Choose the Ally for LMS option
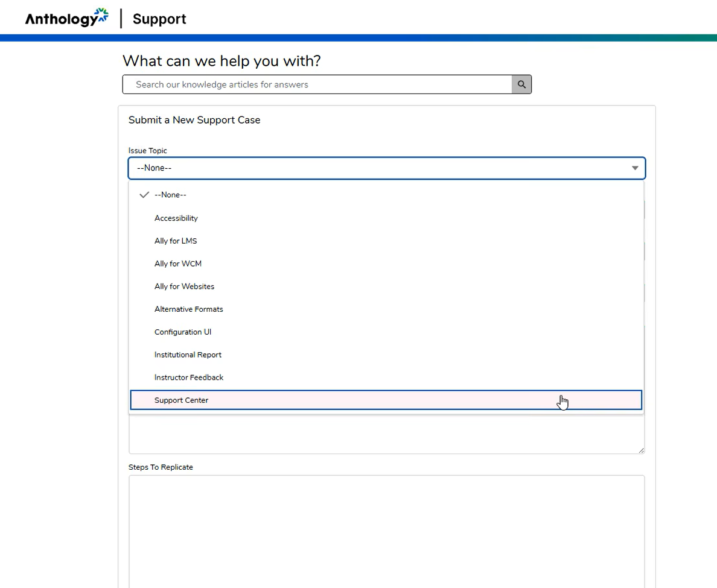This screenshot has height=588, width=717. pos(176,241)
